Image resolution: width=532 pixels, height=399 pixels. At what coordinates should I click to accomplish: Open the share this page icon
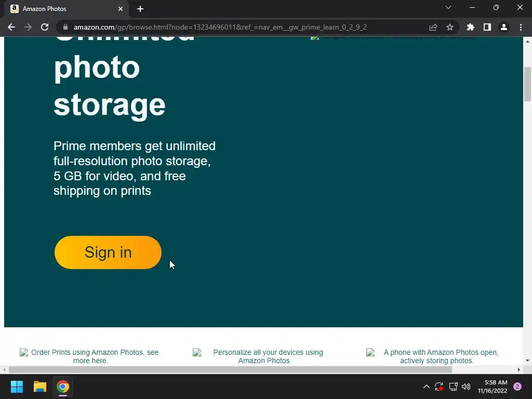click(433, 27)
